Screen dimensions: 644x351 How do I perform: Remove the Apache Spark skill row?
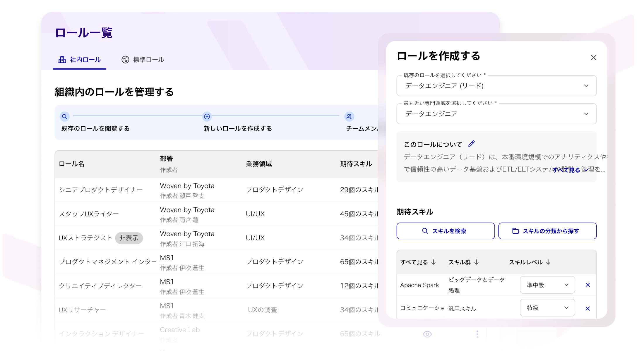[x=588, y=285]
